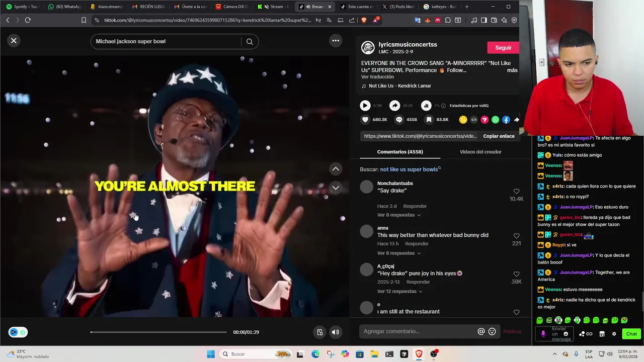Image resolution: width=644 pixels, height=362 pixels.
Task: Click the @ mention icon in comment box
Action: [x=481, y=331]
